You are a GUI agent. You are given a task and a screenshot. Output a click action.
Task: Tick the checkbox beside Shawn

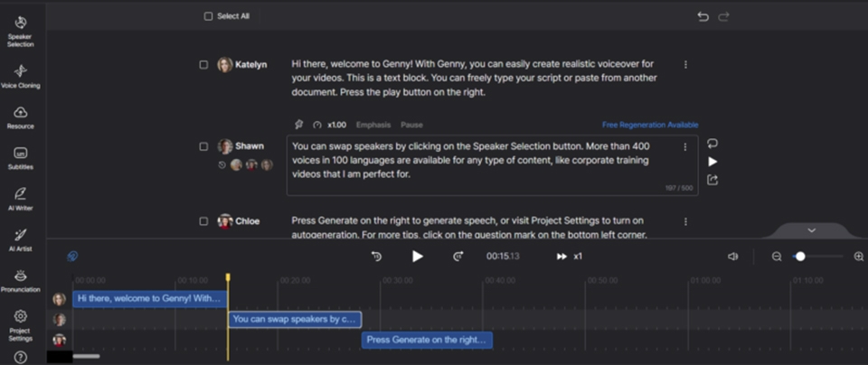(x=204, y=146)
